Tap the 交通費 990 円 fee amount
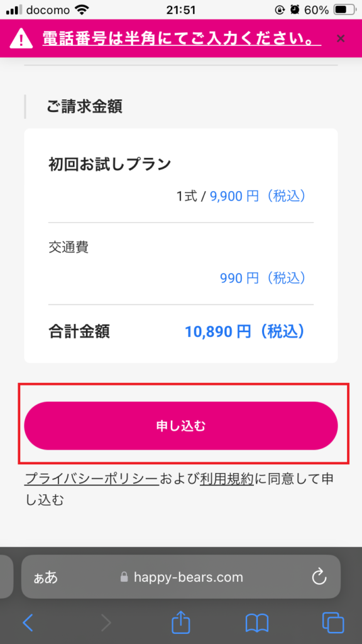 click(263, 279)
